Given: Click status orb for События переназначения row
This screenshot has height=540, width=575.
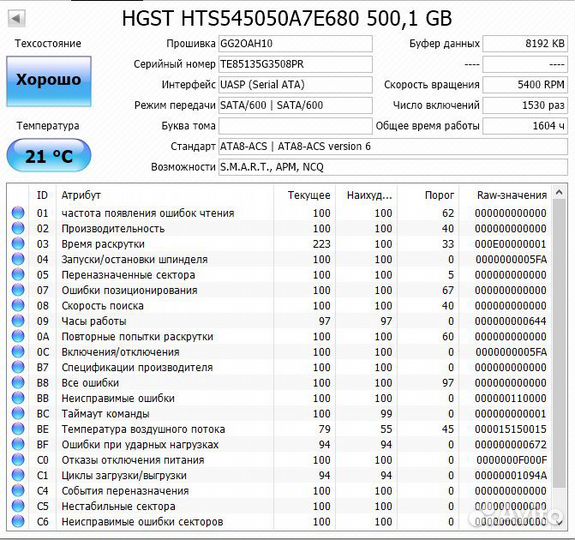Looking at the screenshot, I should click(x=18, y=490).
